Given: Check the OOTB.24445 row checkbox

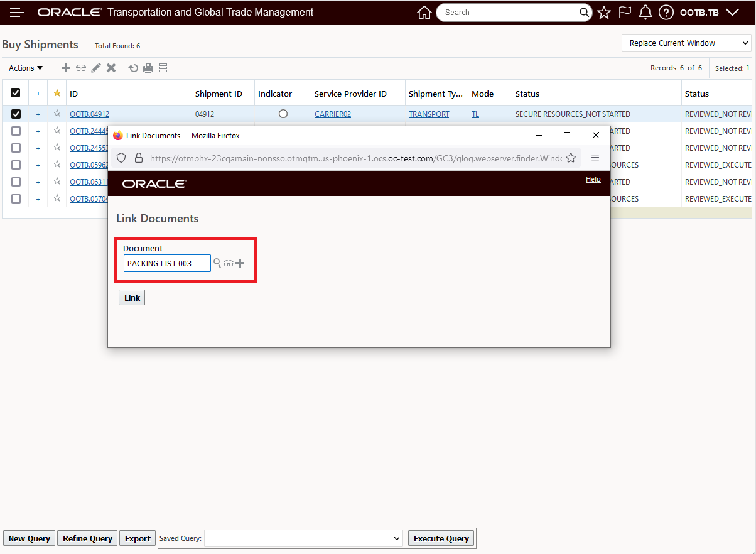Looking at the screenshot, I should point(16,131).
